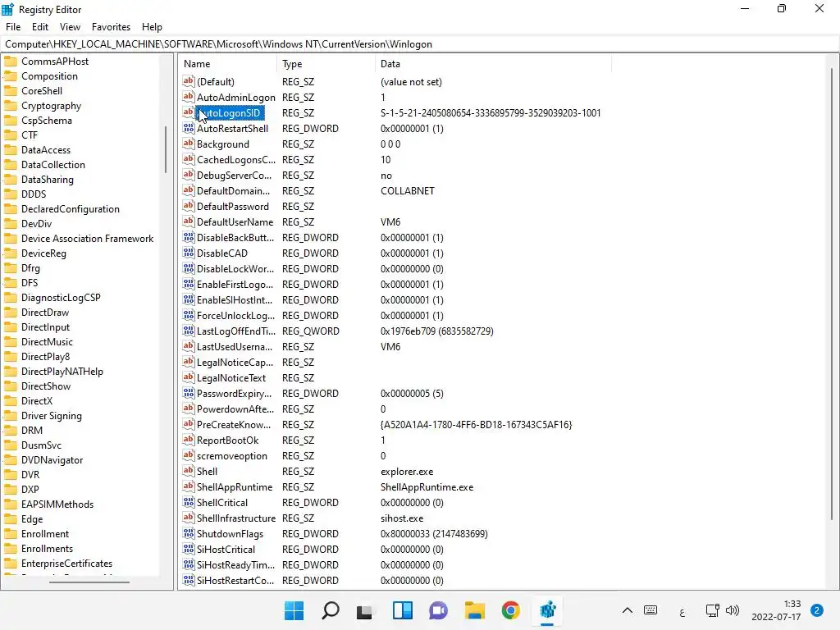Click the Edge folder icon

(x=11, y=518)
